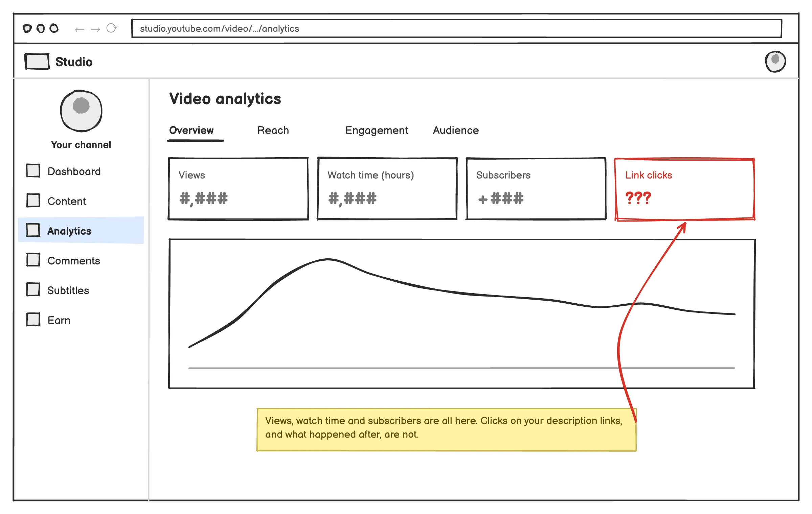
Task: Open the account avatar in header
Action: 775,62
